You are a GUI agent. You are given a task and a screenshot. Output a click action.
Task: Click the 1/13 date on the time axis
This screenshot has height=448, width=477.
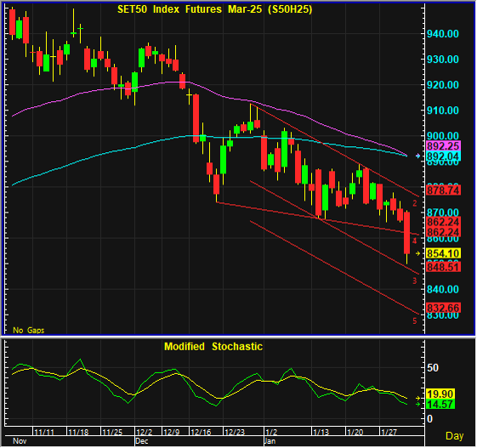(x=321, y=432)
